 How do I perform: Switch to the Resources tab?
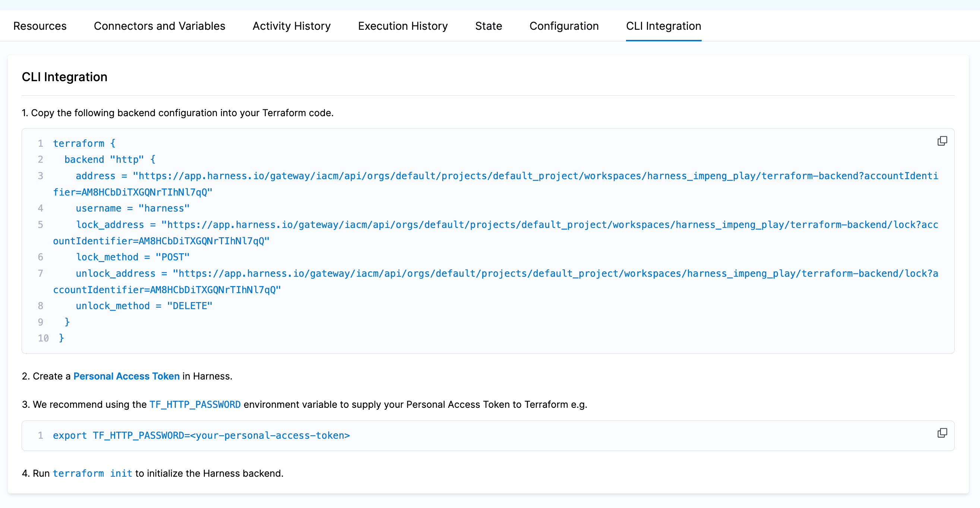coord(39,26)
